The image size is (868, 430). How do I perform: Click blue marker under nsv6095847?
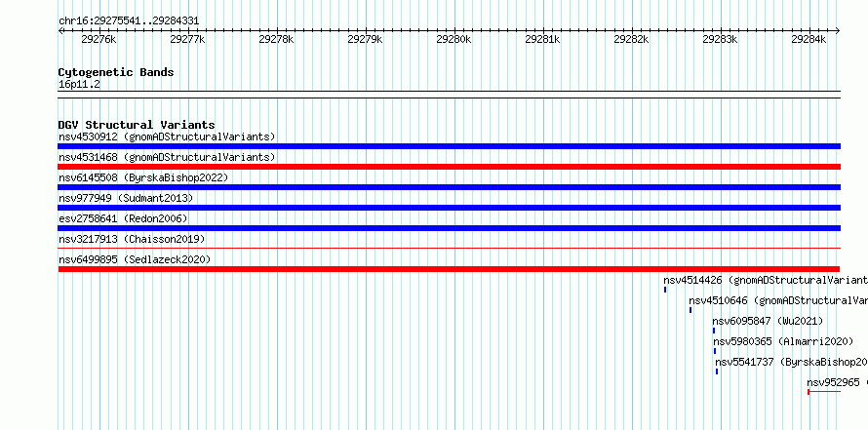714,331
